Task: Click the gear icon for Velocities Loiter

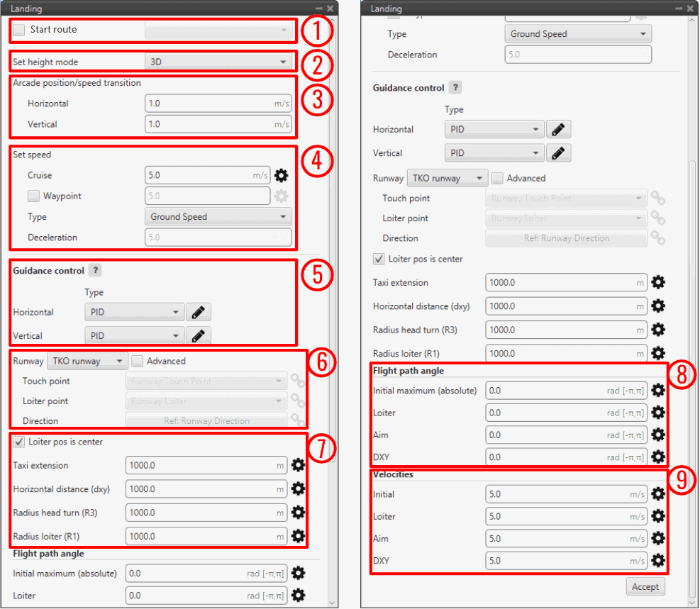Action: (658, 516)
